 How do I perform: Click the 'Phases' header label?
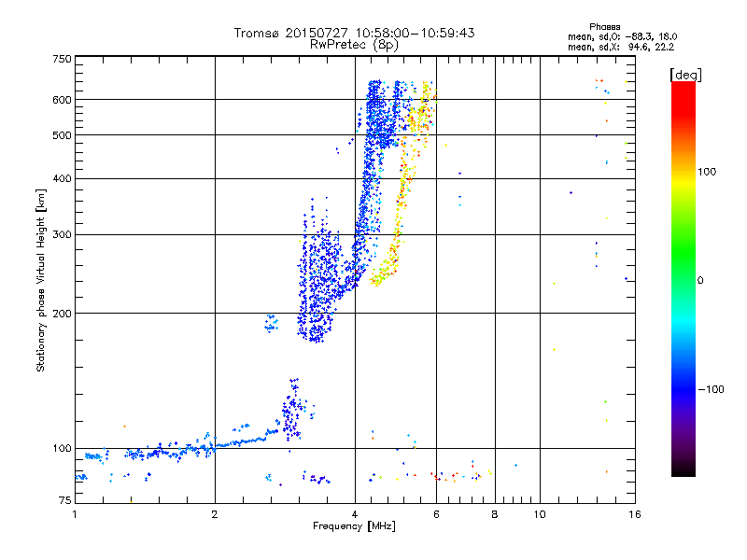tap(604, 27)
